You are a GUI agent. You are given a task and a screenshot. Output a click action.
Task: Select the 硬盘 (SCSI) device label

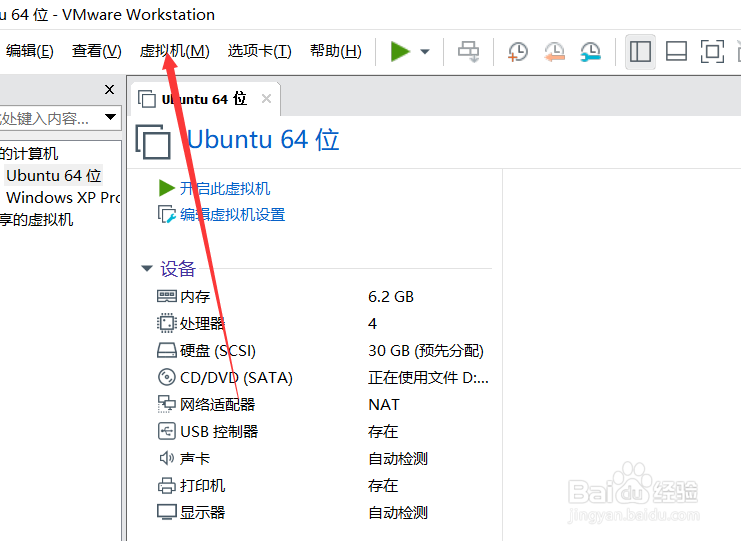(x=218, y=351)
